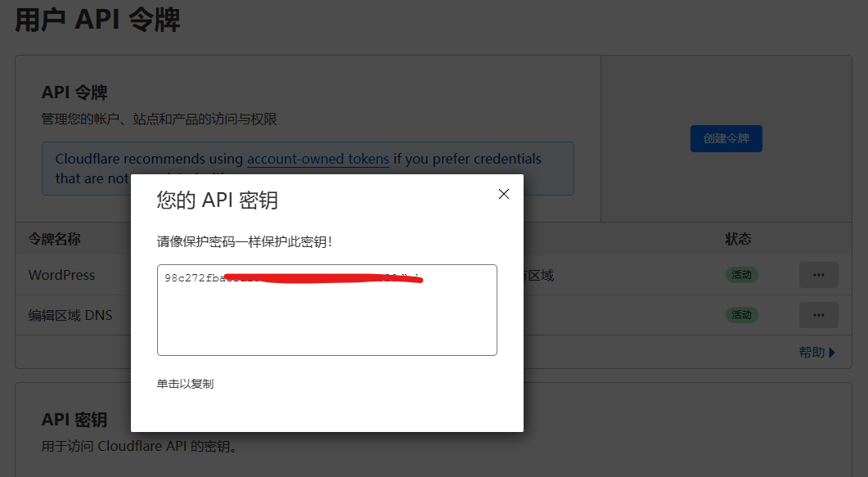Open the 编辑区域 DNS token more-options menu
The image size is (868, 477).
(x=818, y=315)
